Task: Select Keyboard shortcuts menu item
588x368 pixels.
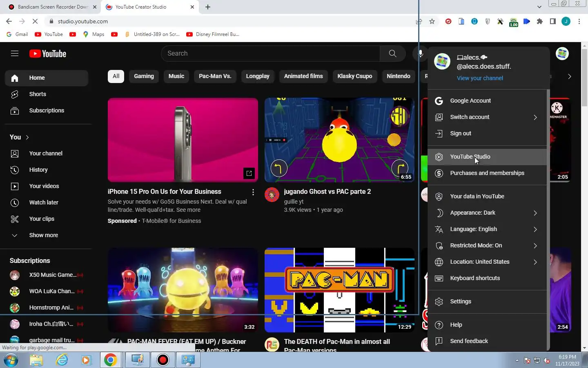Action: (x=487, y=278)
